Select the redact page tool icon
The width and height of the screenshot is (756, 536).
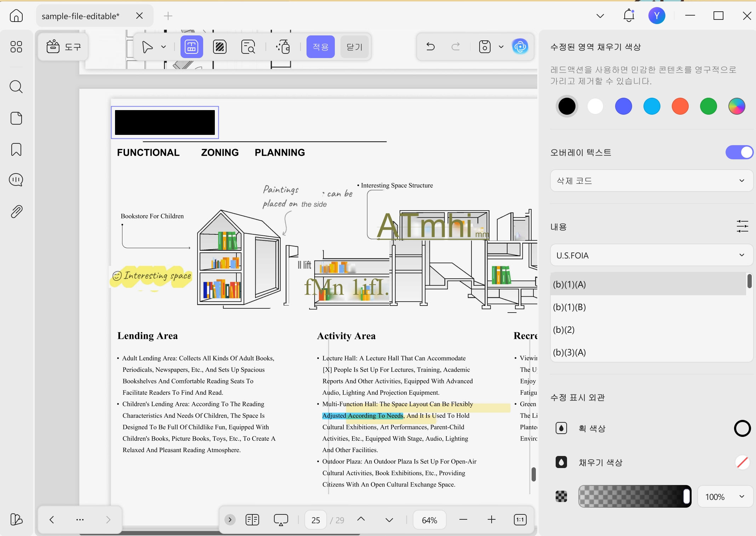tap(220, 47)
